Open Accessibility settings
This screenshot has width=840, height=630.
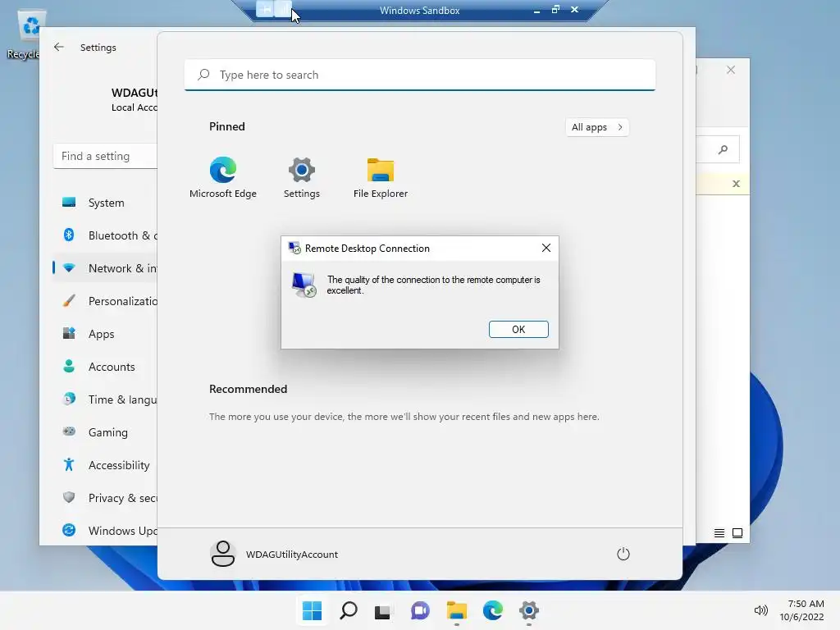106,465
